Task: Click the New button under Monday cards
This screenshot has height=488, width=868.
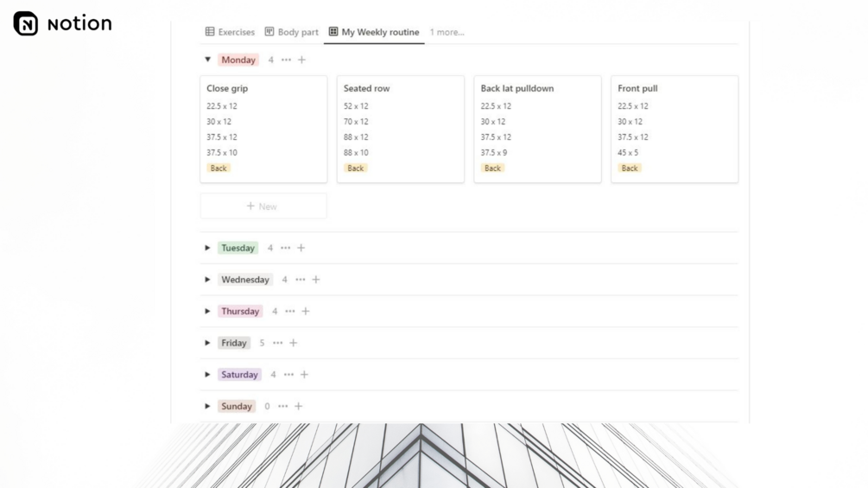Action: pyautogui.click(x=263, y=206)
